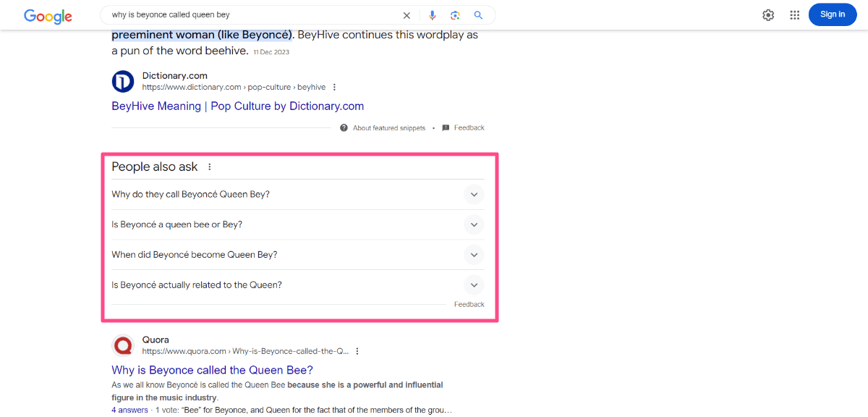The width and height of the screenshot is (868, 417).
Task: Select the dictionary.com URL breadcrumb
Action: tap(234, 87)
